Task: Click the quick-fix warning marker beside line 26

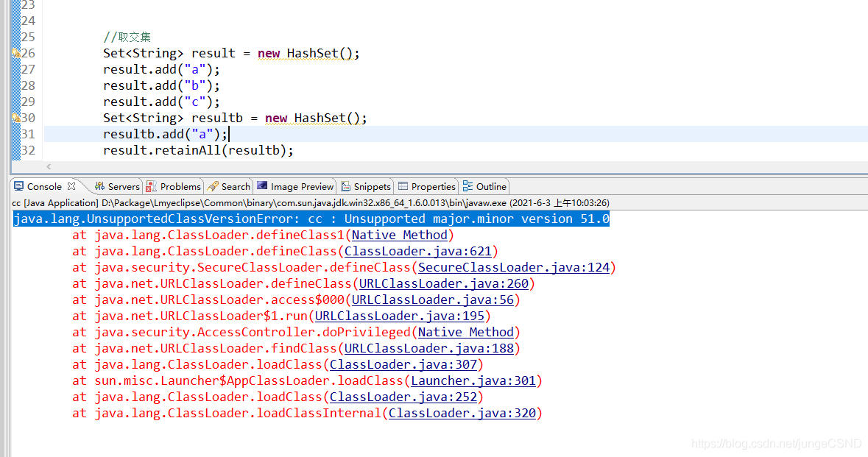Action: coord(15,53)
